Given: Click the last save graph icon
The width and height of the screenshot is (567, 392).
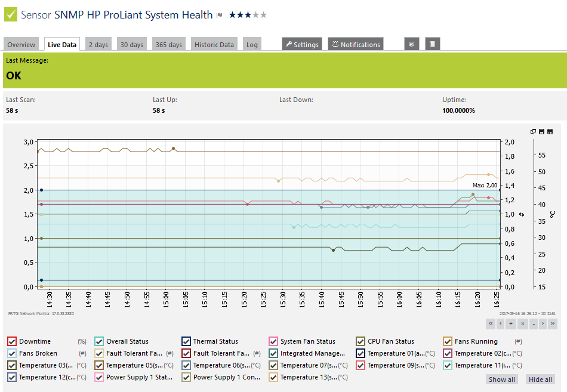Looking at the screenshot, I should (x=550, y=132).
